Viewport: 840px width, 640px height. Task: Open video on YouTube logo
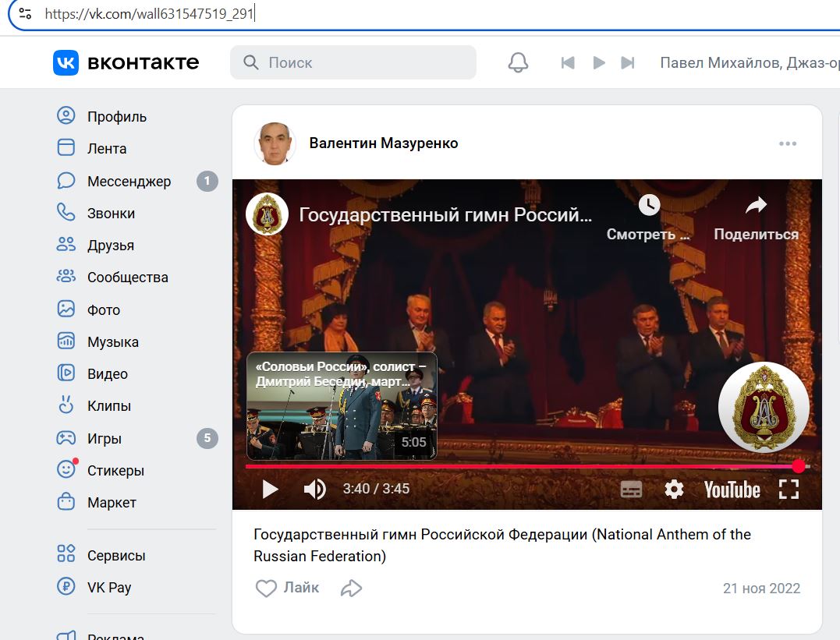tap(732, 490)
